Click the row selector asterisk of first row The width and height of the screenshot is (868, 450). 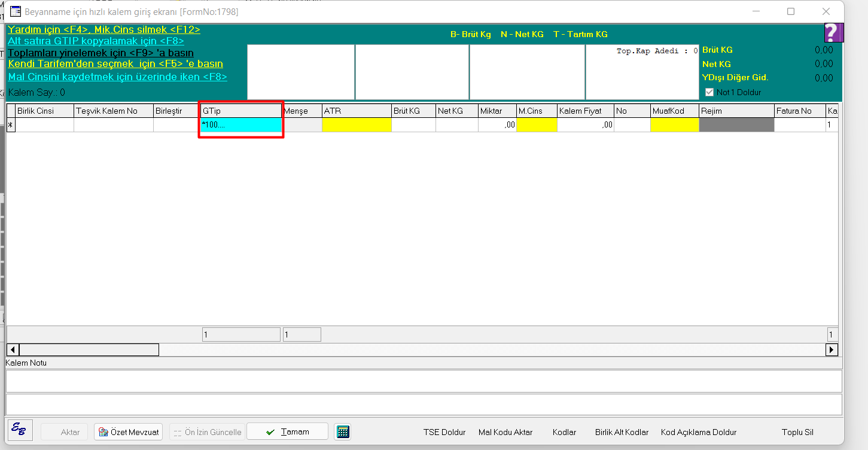tap(11, 125)
